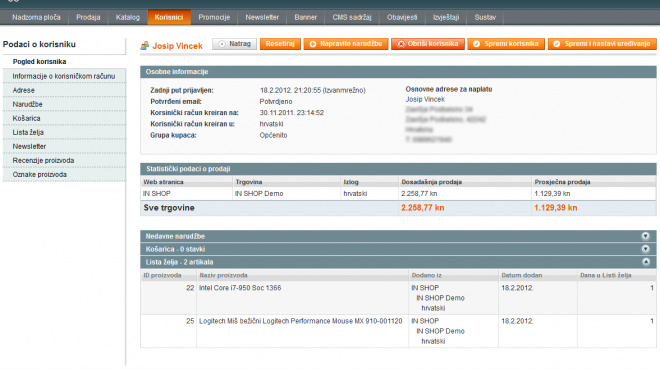This screenshot has width=660, height=370.
Task: Click the Lista želja - 2 artikala header
Action: click(398, 262)
